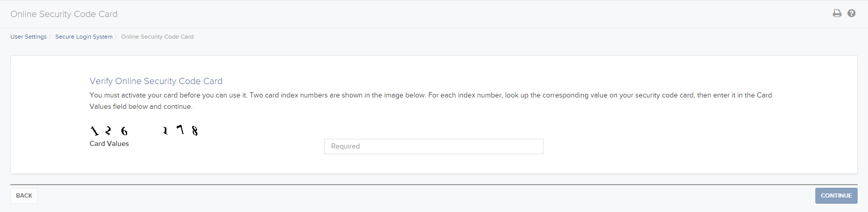Click the handwritten digit 7 in second index
Screen dimensions: 868x212
tap(180, 129)
